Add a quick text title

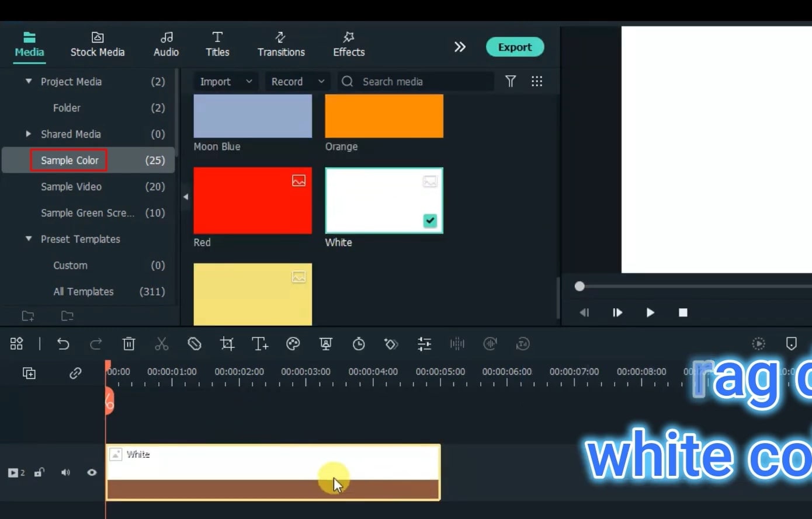pyautogui.click(x=260, y=344)
